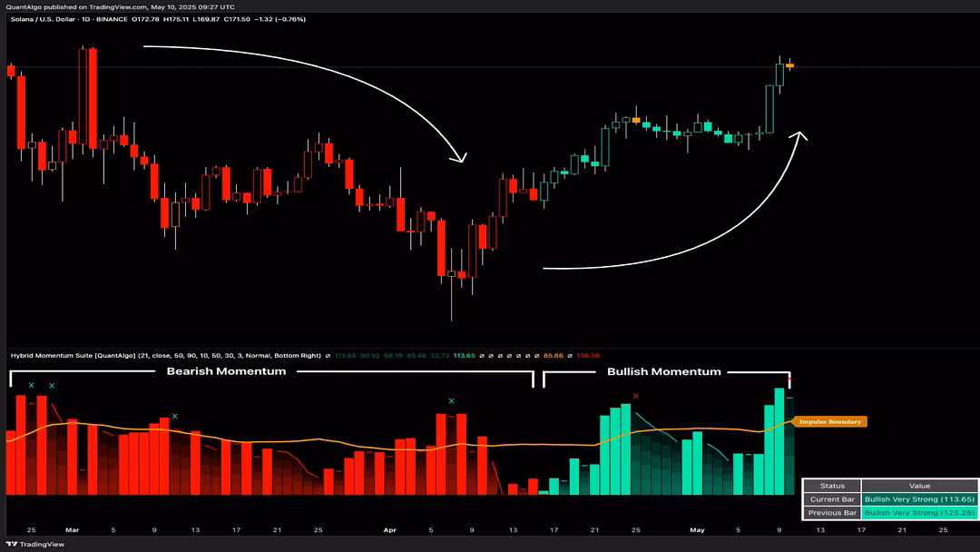The image size is (980, 552).
Task: Click the Bearish Momentum label
Action: pos(226,371)
